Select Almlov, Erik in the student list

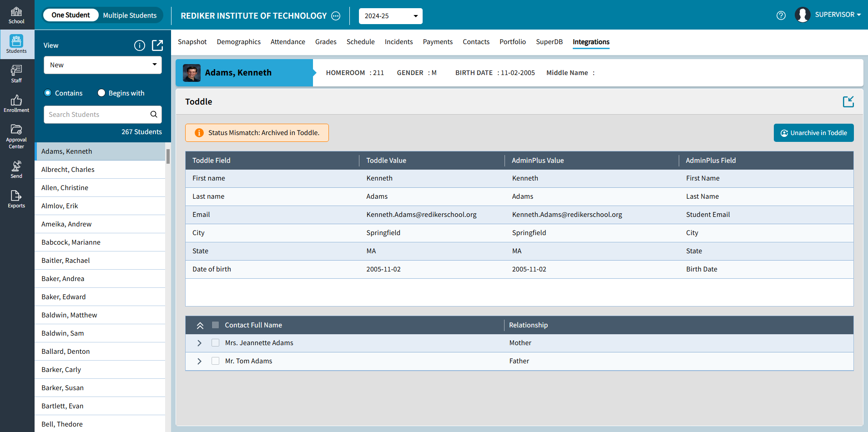[x=100, y=206]
